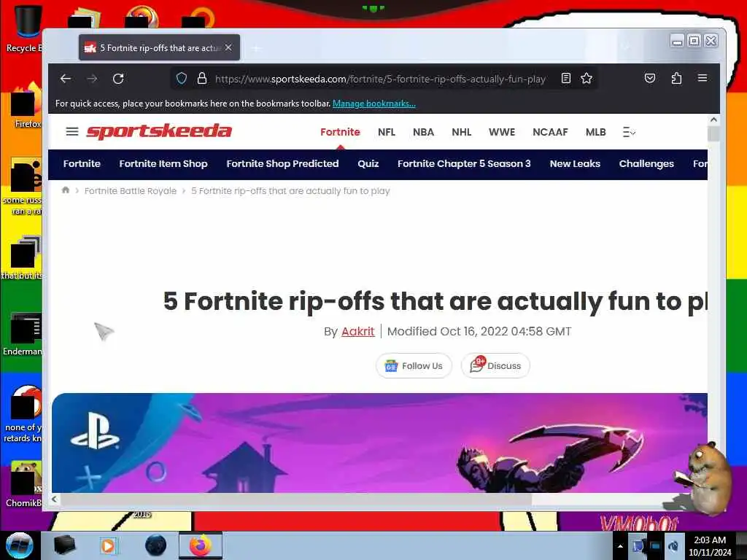Open New Leaks sub-nav link

[x=575, y=164]
